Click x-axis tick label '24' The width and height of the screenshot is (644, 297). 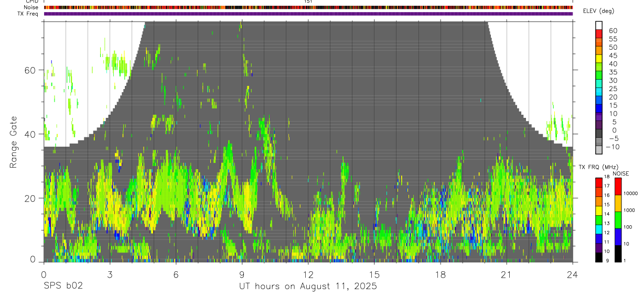pos(572,274)
